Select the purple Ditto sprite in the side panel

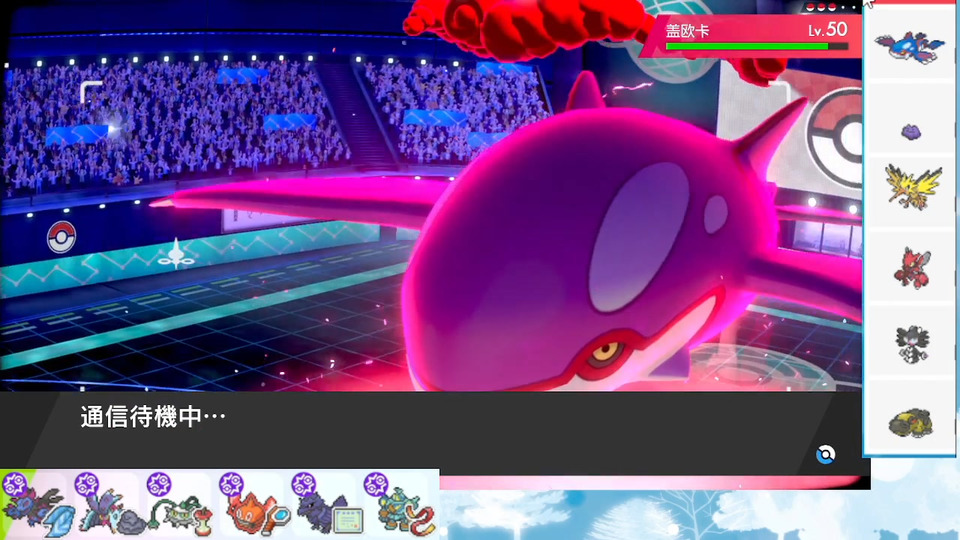click(912, 131)
